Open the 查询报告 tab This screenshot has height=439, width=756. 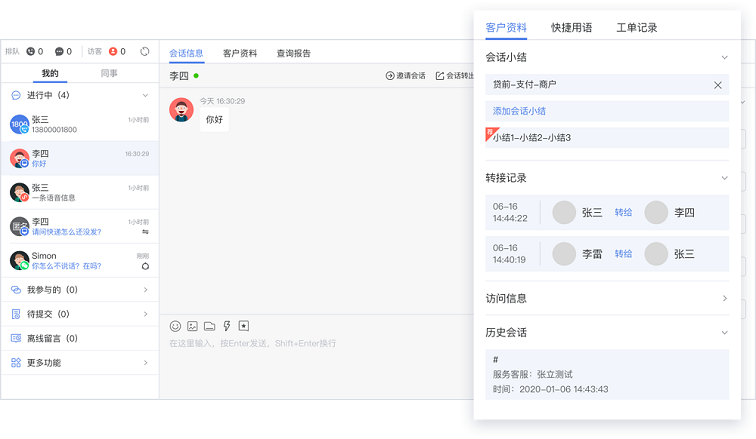pos(293,53)
